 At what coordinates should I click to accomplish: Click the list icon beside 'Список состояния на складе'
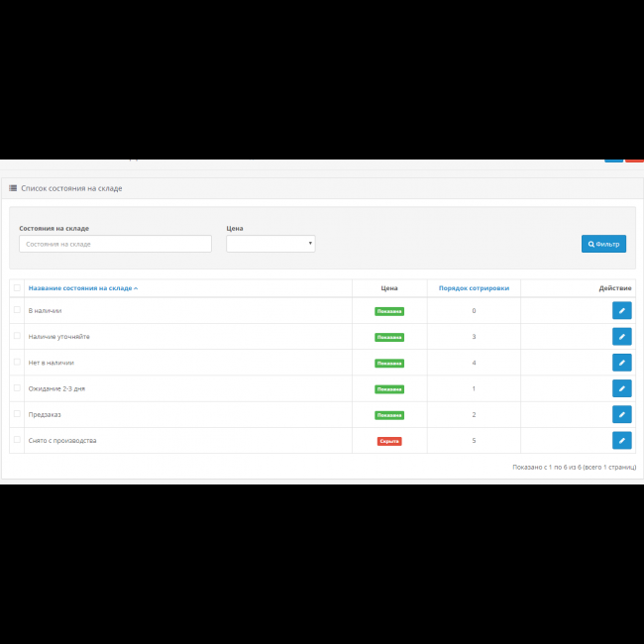pyautogui.click(x=13, y=187)
